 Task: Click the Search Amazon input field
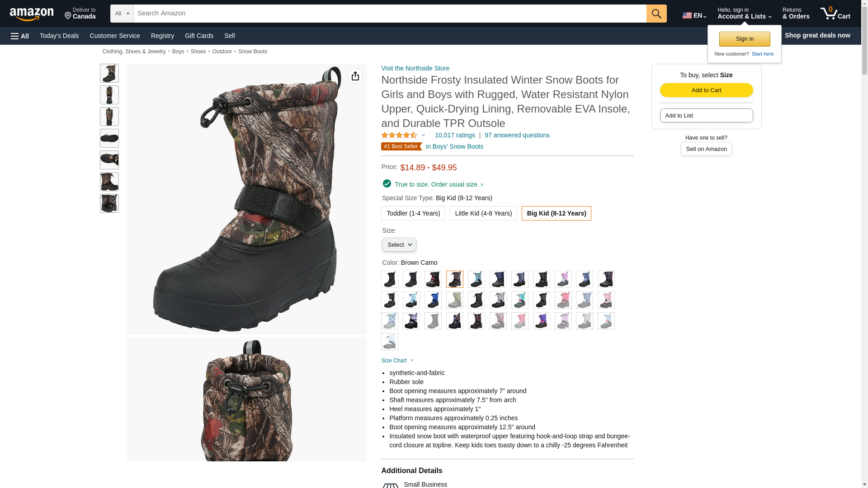point(390,14)
